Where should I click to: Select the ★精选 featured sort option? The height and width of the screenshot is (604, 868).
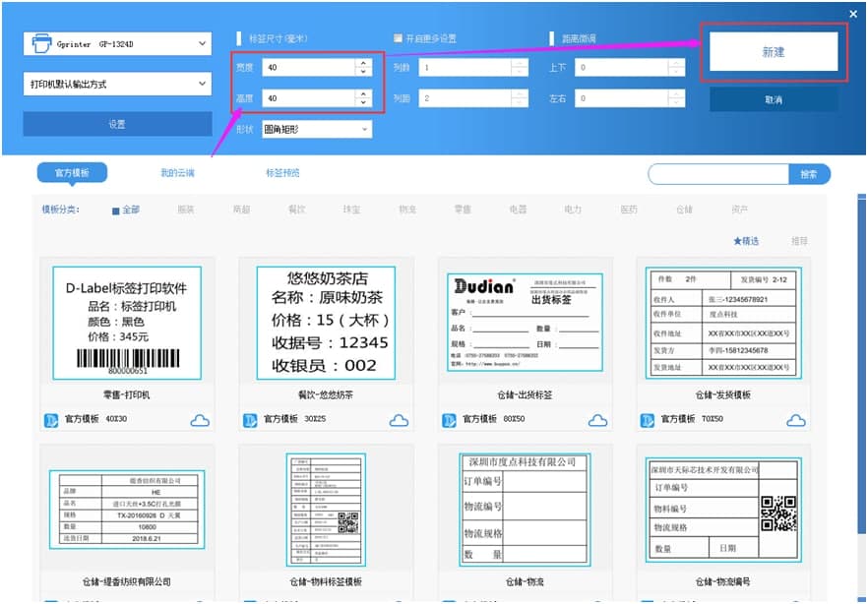coord(746,241)
